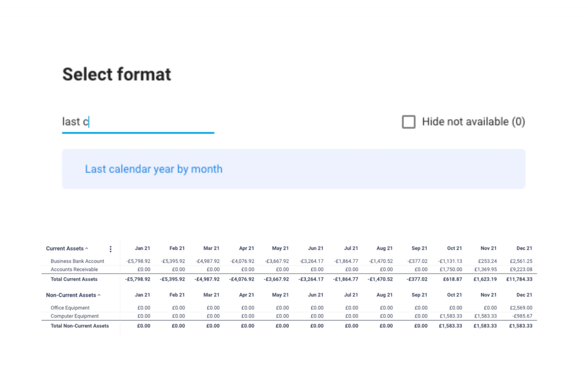Open the three-dot menu beside Current Assets
The image size is (588, 373).
(110, 249)
